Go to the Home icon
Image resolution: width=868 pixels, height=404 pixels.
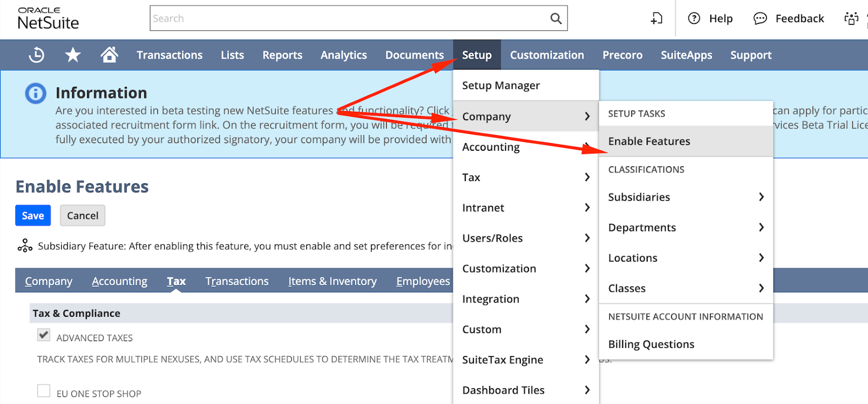click(109, 55)
